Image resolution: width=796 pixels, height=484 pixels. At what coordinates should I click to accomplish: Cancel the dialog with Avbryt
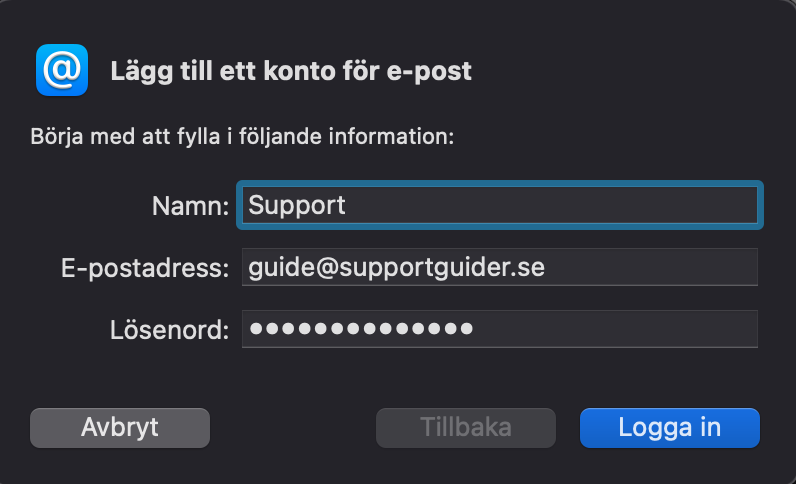pyautogui.click(x=120, y=428)
